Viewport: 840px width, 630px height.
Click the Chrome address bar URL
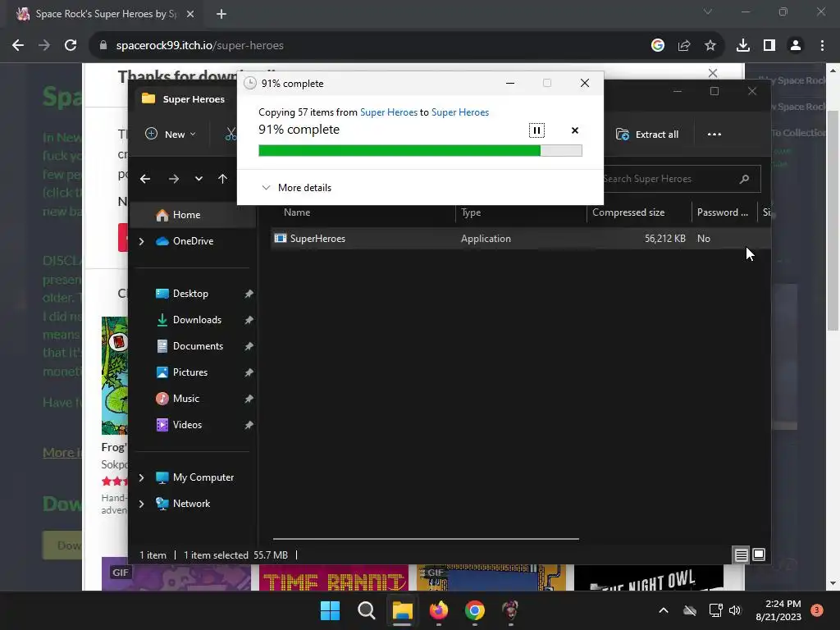tap(200, 46)
